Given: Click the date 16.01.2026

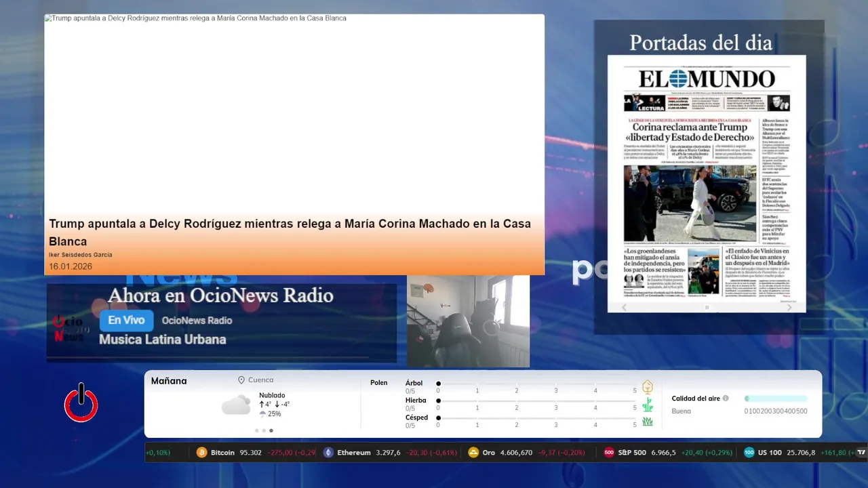Looking at the screenshot, I should [x=71, y=266].
